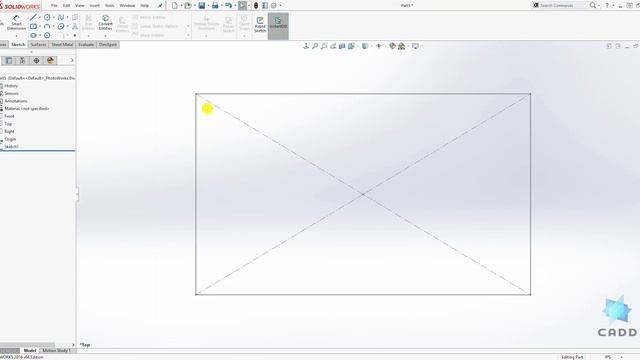The width and height of the screenshot is (640, 360).
Task: Select the Ellipse sketch tool
Action: 61,26
